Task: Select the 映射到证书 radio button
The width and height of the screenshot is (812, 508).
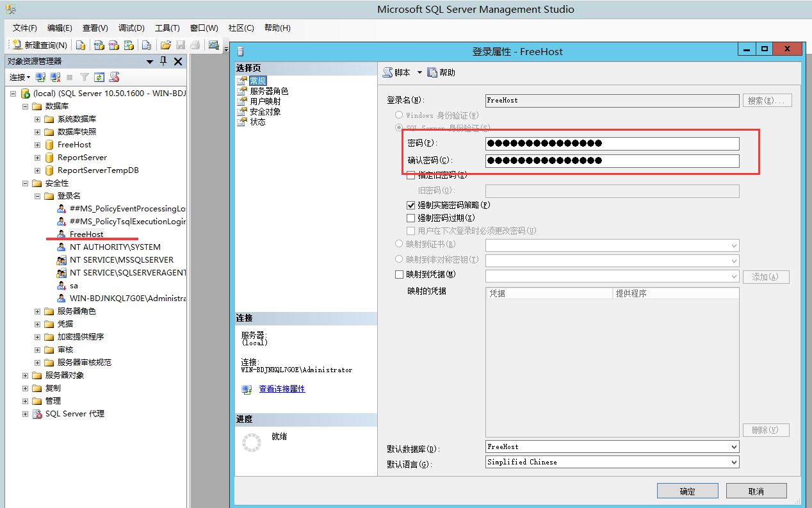Action: pyautogui.click(x=400, y=244)
